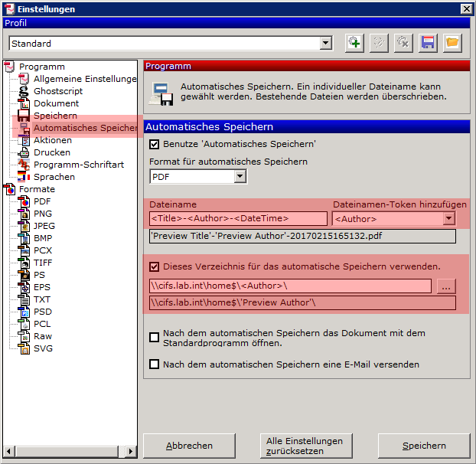Image resolution: width=476 pixels, height=464 pixels.
Task: Select Aktionen in the settings tree
Action: click(x=52, y=140)
